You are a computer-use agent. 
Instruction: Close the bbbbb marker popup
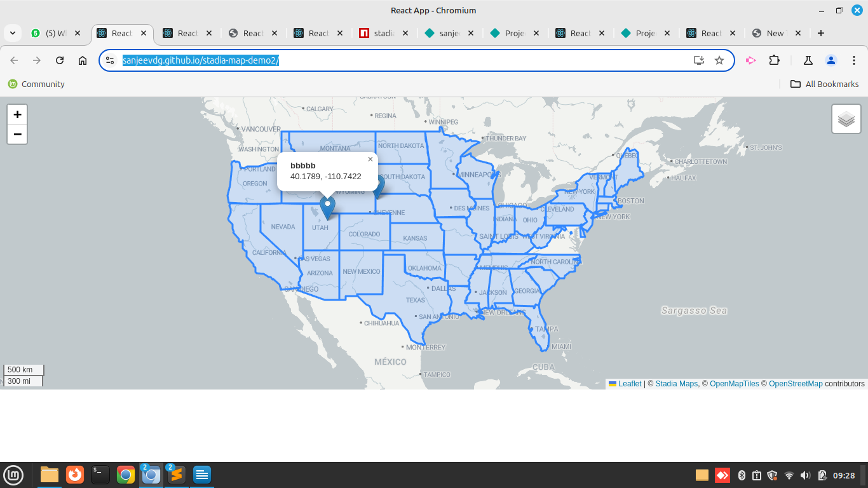370,159
